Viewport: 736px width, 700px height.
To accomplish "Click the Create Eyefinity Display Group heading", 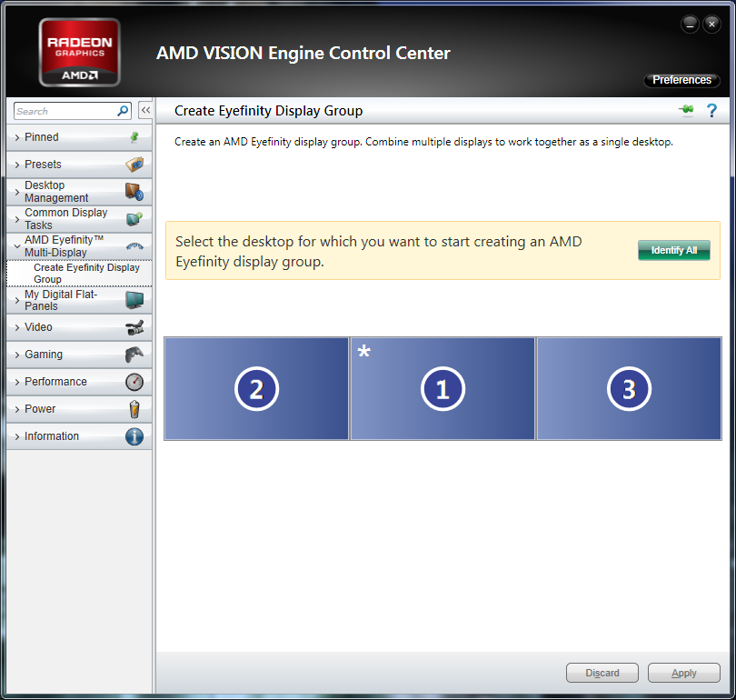I will coord(268,111).
